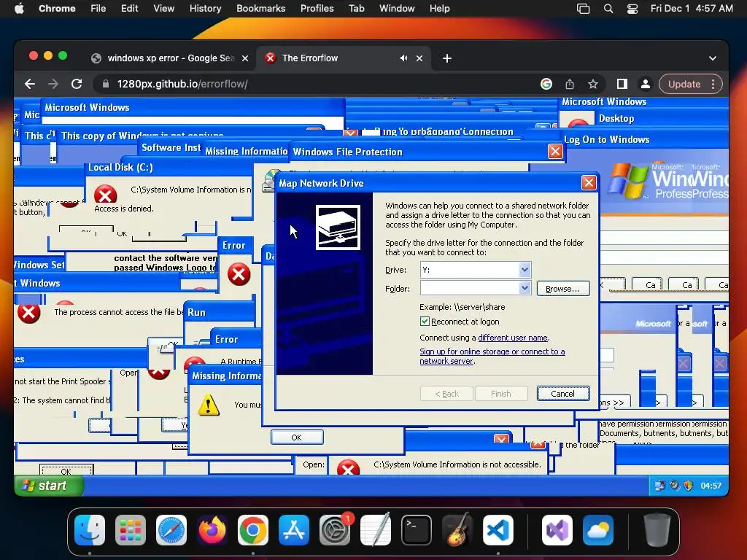
Task: Open Visual Studio Code from the dock
Action: (498, 530)
